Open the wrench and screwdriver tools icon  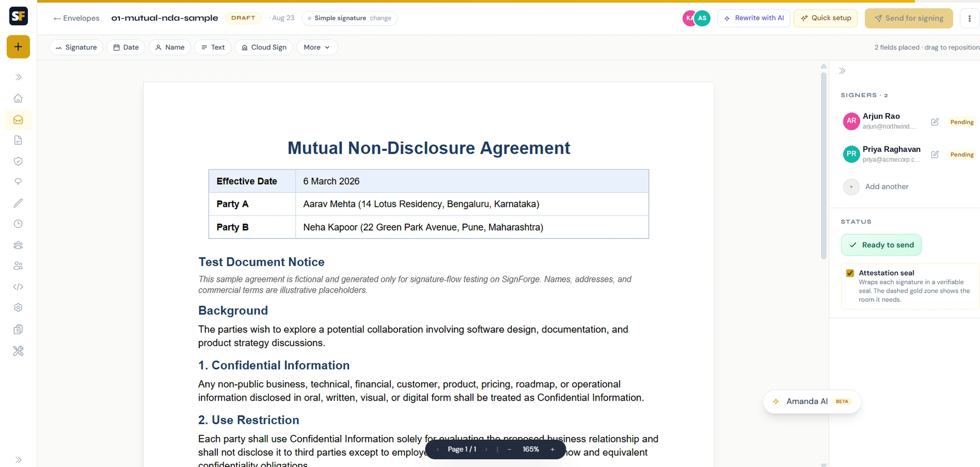click(x=18, y=351)
